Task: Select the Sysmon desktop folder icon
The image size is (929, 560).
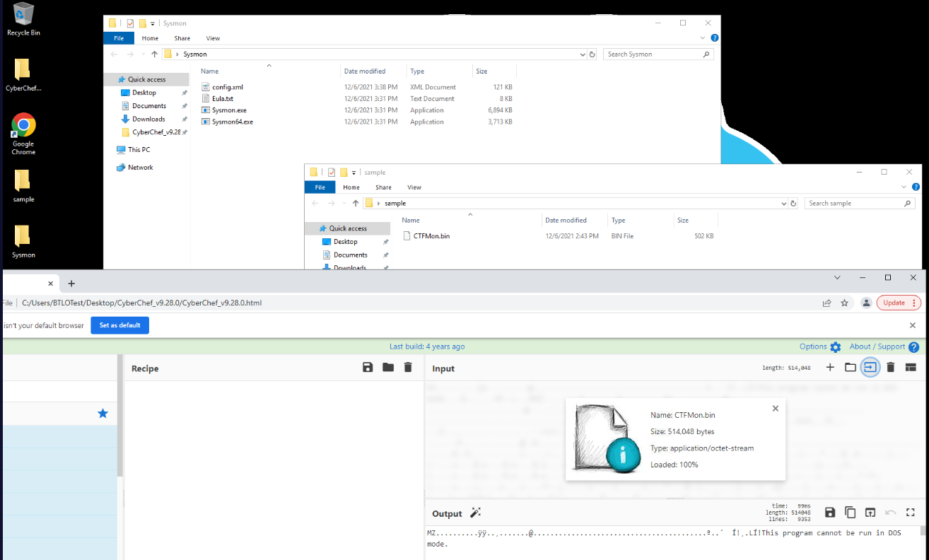Action: coord(23,242)
